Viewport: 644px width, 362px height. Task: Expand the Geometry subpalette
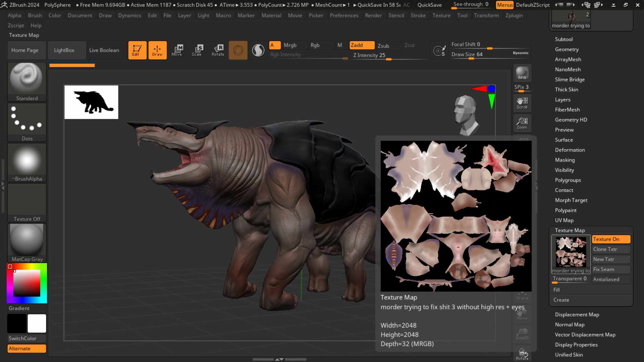(x=567, y=49)
